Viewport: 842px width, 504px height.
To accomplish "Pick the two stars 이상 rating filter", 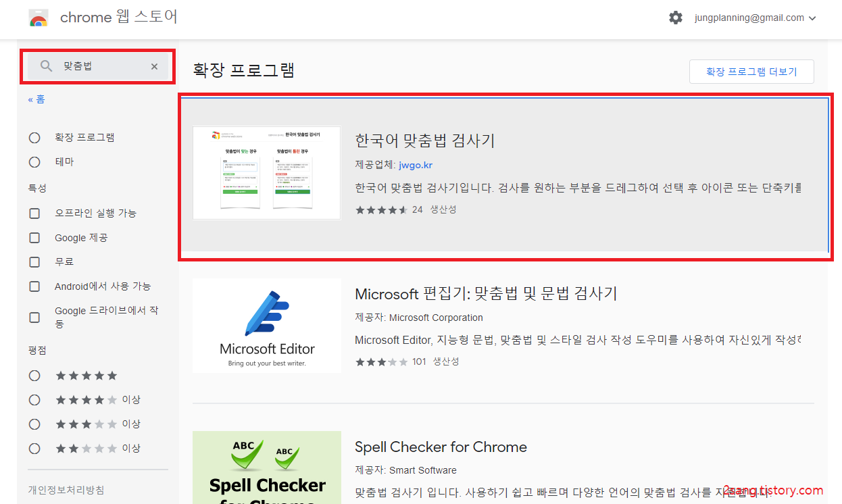I will tap(34, 449).
